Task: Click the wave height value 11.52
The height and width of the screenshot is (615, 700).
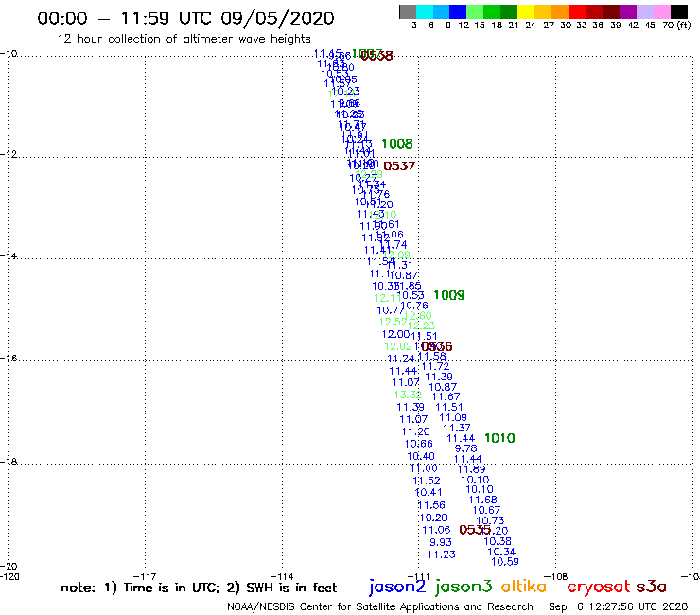Action: [x=427, y=481]
